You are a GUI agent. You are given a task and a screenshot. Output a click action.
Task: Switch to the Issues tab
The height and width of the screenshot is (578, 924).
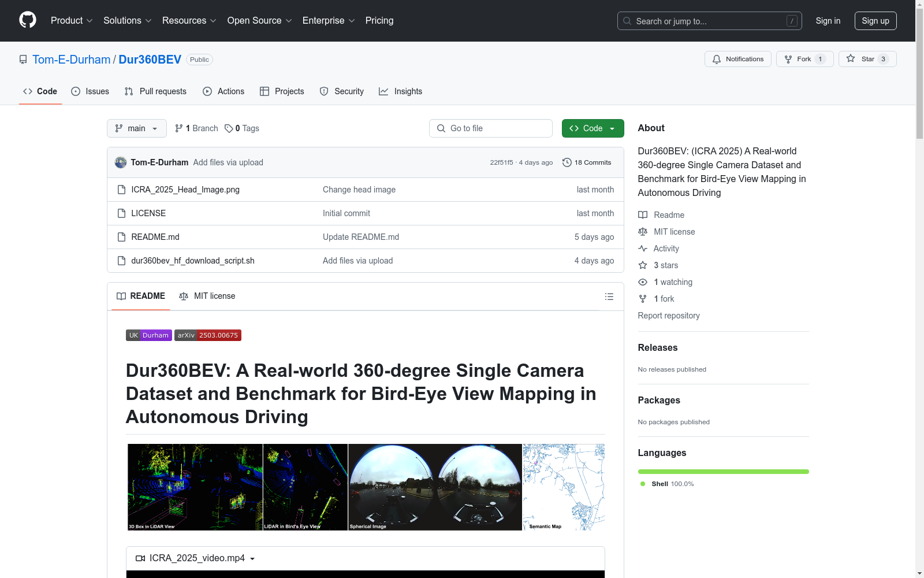(90, 91)
